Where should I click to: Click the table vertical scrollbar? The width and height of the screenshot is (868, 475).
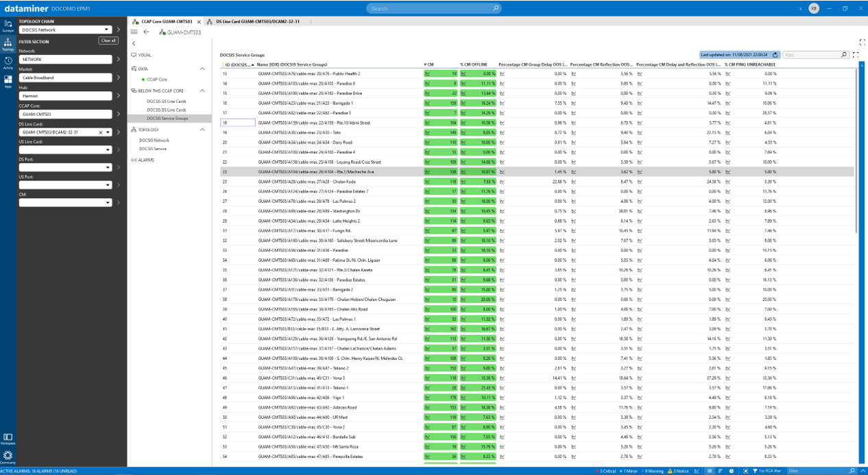(857, 151)
